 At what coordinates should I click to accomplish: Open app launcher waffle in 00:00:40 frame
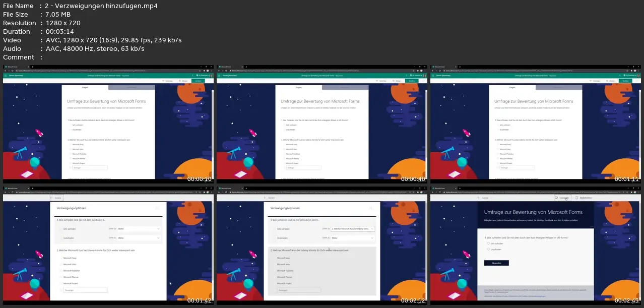click(219, 76)
